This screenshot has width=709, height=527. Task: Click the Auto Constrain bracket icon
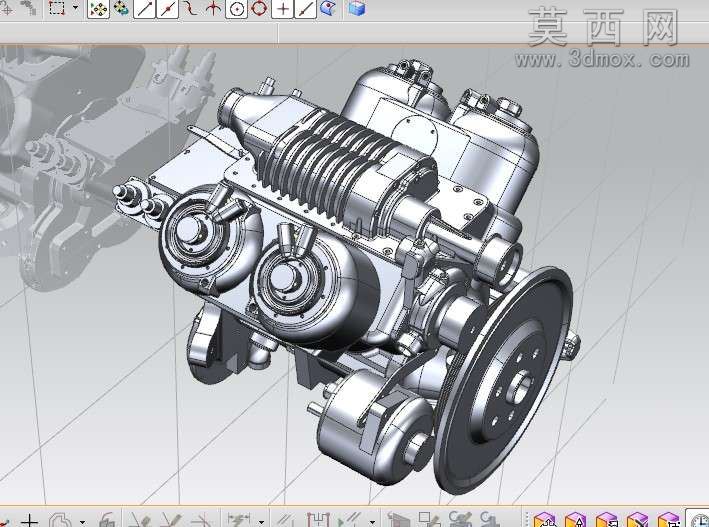[x=318, y=520]
